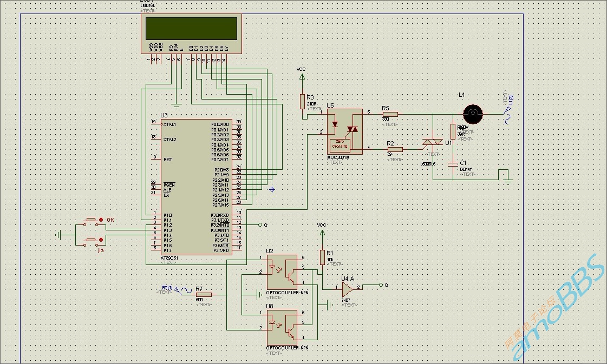The height and width of the screenshot is (364, 607).
Task: Click the AT89C51 part name text
Action: pyautogui.click(x=169, y=258)
